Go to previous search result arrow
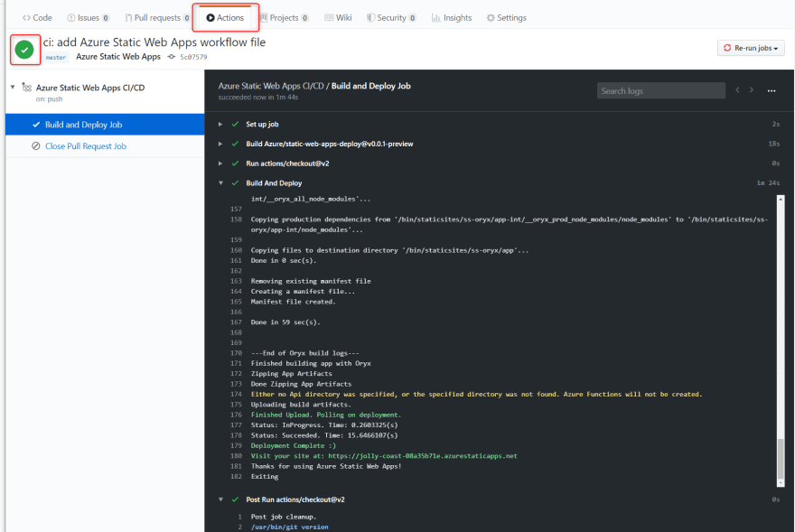The image size is (795, 532). [738, 90]
